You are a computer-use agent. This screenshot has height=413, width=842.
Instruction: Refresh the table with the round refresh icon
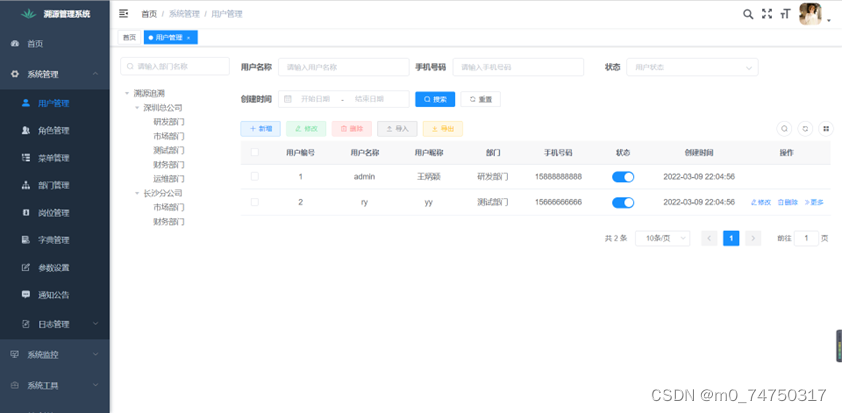pyautogui.click(x=805, y=129)
